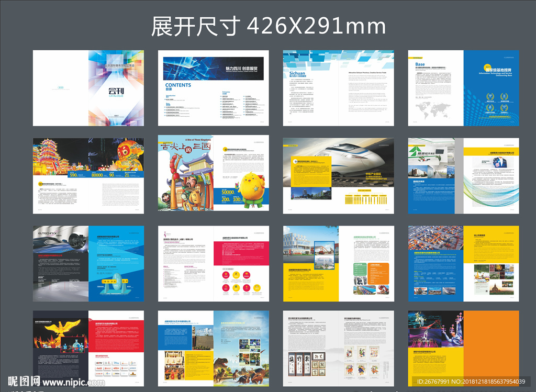Viewport: 536px width, 392px height.
Task: Open the high-speed train spread thumbnail
Action: click(x=339, y=176)
